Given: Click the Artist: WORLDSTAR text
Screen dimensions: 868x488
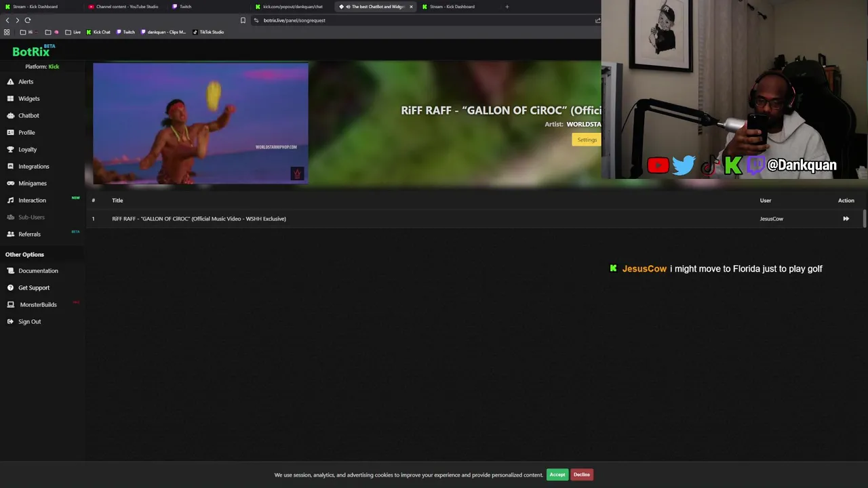Looking at the screenshot, I should coord(573,124).
